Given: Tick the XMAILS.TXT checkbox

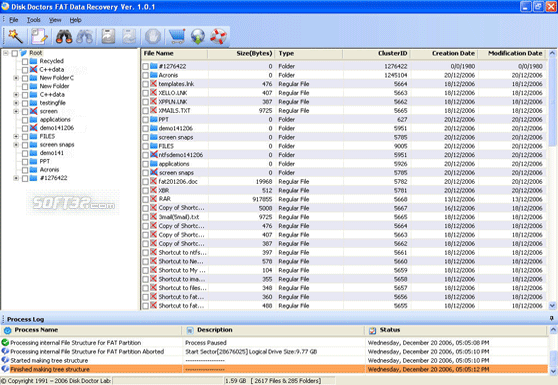Looking at the screenshot, I should 146,111.
